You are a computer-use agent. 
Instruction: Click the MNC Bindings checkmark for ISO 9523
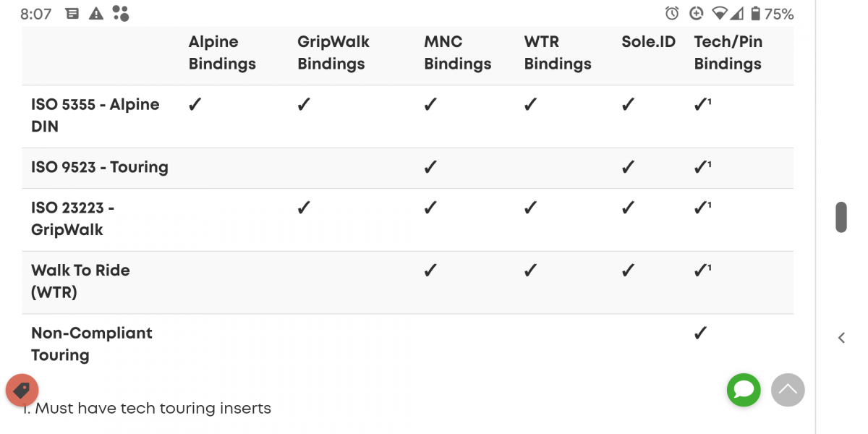(430, 168)
